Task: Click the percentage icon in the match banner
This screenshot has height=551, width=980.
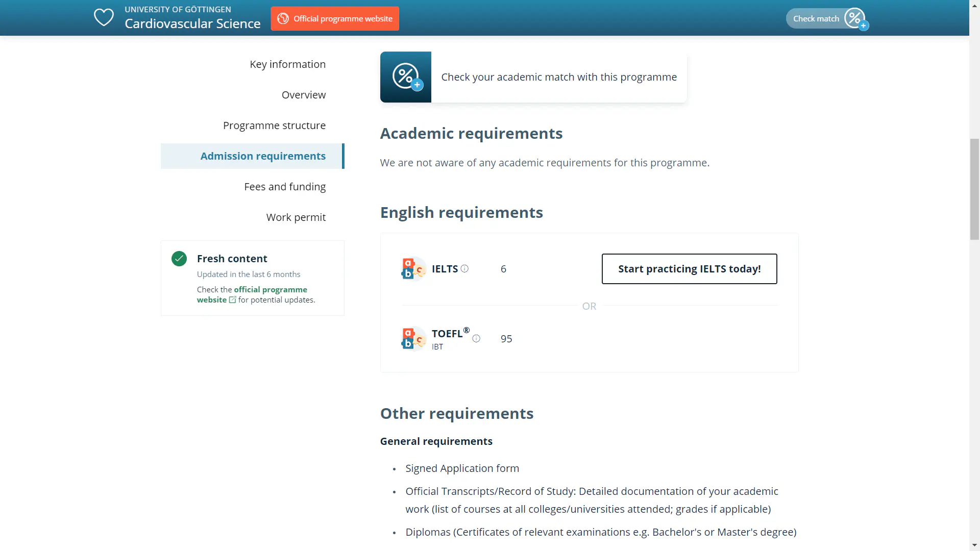Action: point(405,77)
